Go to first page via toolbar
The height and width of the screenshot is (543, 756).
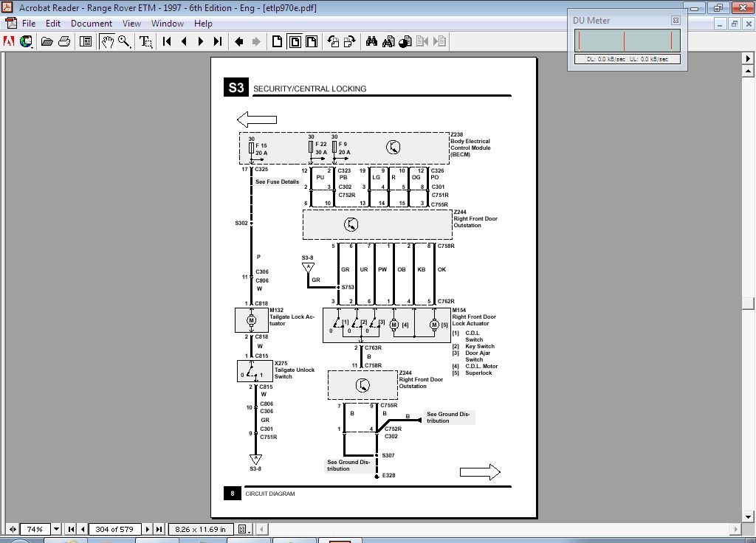[167, 41]
